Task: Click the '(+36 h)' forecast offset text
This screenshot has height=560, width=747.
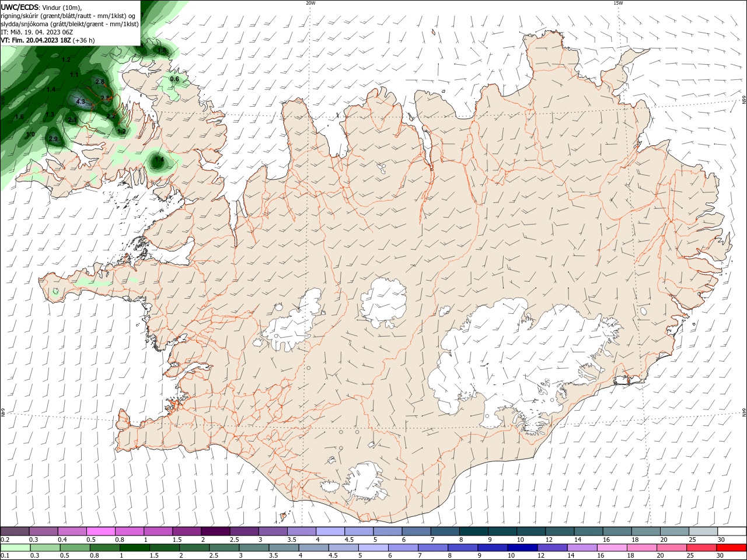Action: 84,40
